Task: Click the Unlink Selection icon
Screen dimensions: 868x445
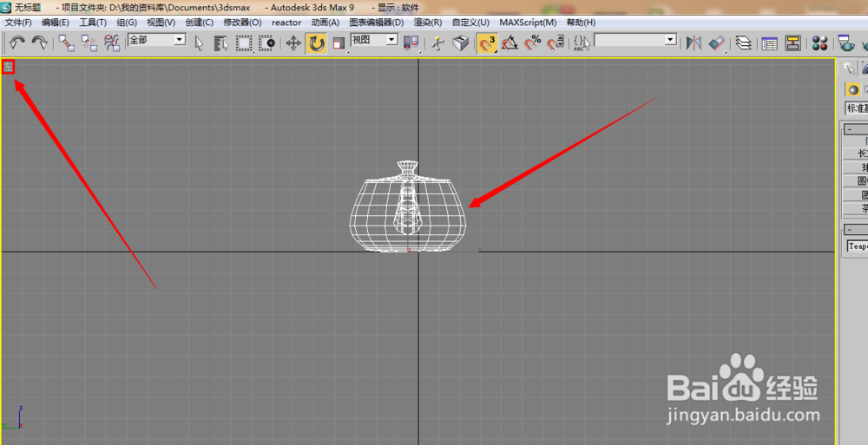Action: tap(89, 43)
